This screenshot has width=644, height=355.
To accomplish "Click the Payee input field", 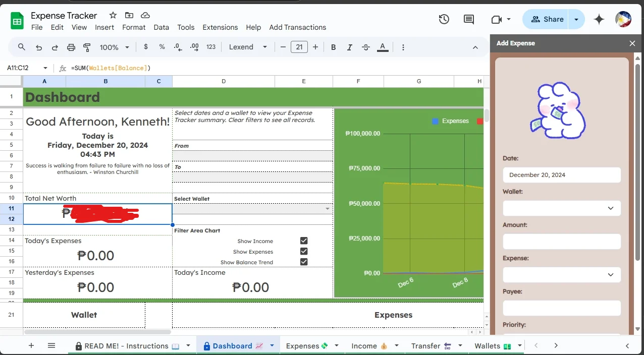I will (562, 308).
